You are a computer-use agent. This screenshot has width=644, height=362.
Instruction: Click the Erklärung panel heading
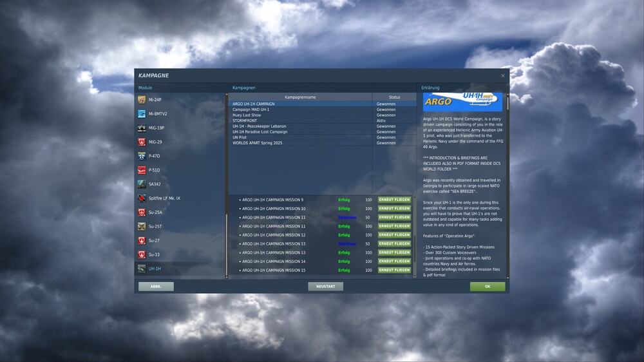pos(430,88)
